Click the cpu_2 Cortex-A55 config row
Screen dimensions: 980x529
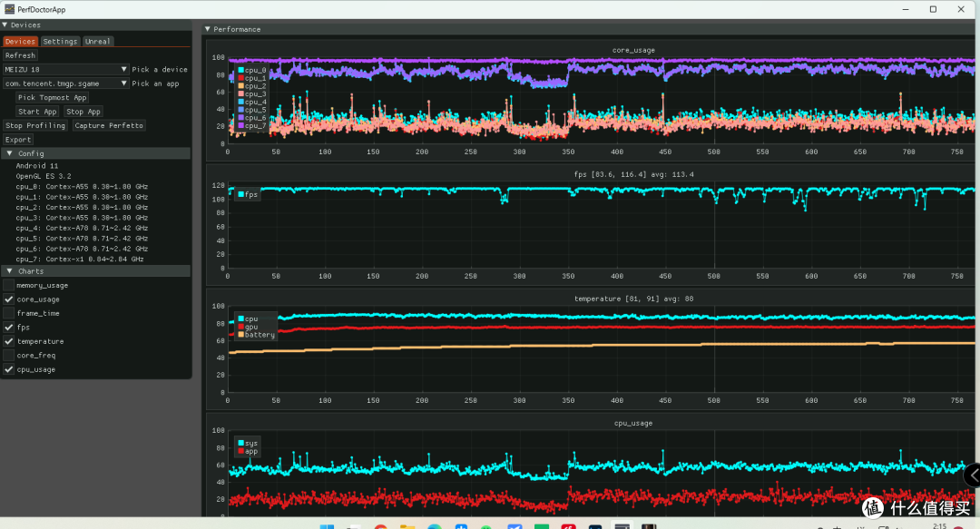(82, 207)
